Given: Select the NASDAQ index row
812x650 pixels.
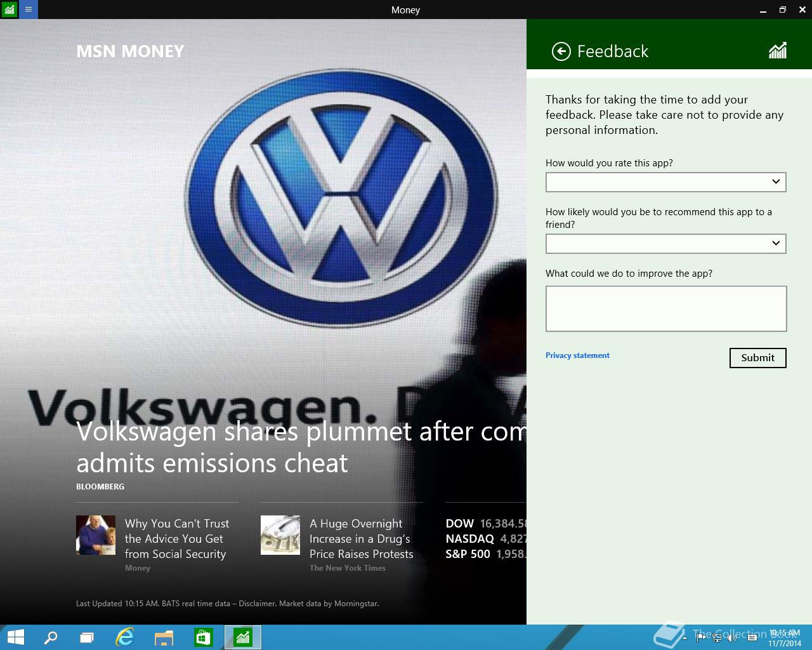Looking at the screenshot, I should 486,539.
